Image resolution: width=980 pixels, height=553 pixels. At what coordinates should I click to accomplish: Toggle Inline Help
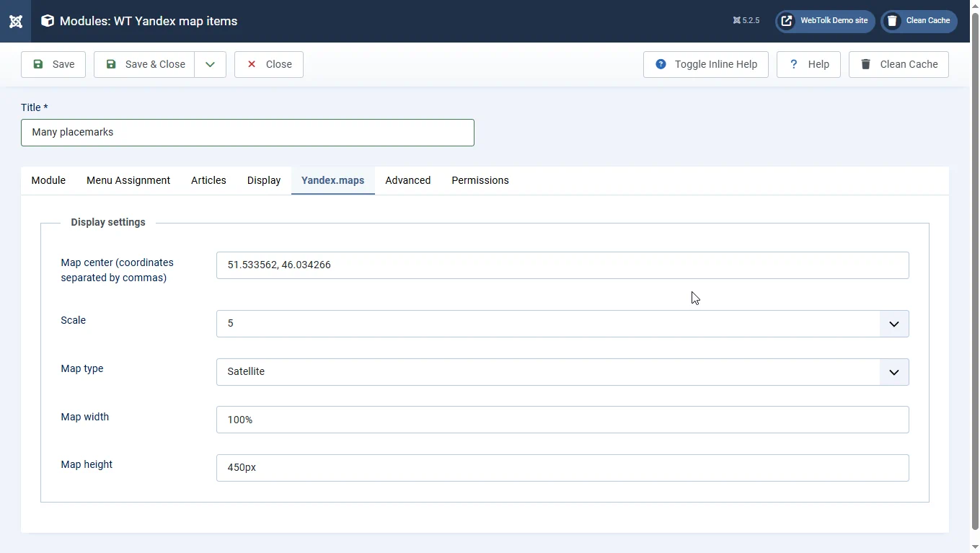pos(705,64)
